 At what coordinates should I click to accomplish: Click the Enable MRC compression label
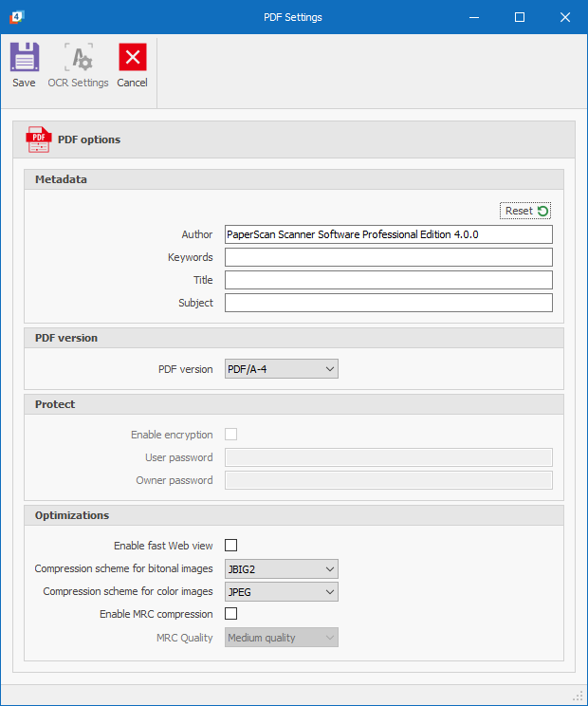pos(156,614)
